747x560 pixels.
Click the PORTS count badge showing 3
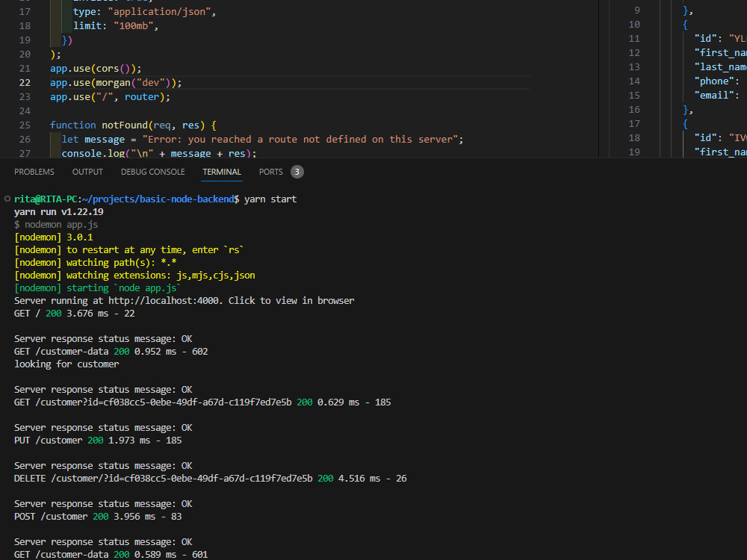tap(297, 171)
